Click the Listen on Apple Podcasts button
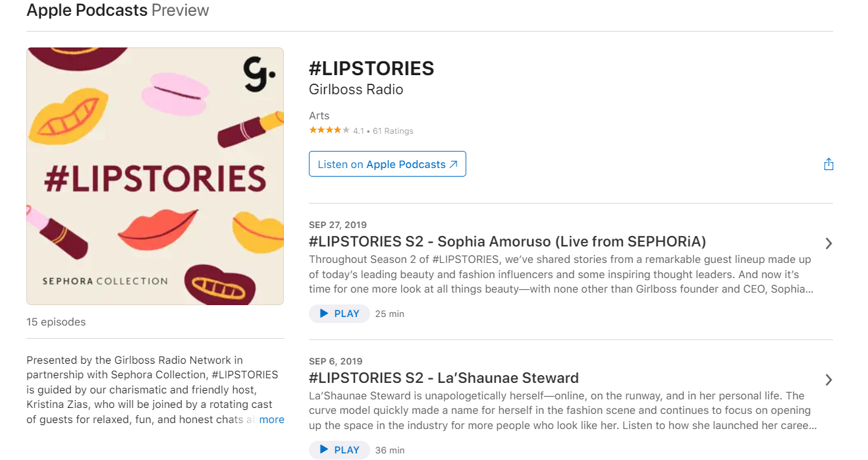The width and height of the screenshot is (868, 460). point(387,163)
